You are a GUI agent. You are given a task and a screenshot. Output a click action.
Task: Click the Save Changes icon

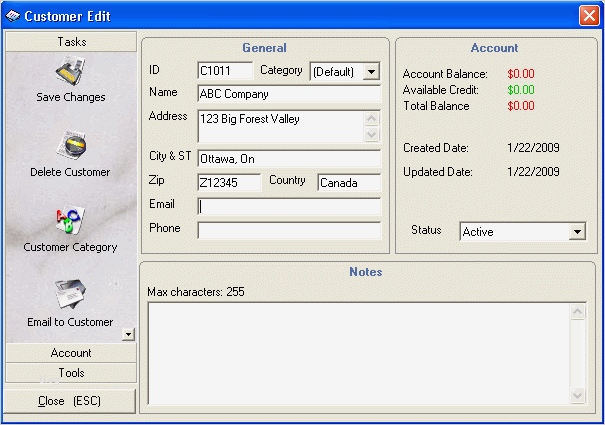point(71,71)
